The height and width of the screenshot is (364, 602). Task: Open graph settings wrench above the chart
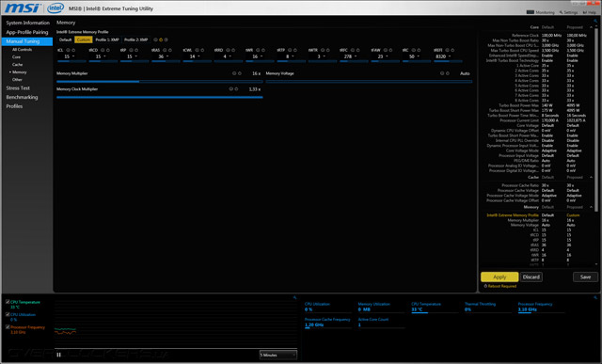point(294,297)
